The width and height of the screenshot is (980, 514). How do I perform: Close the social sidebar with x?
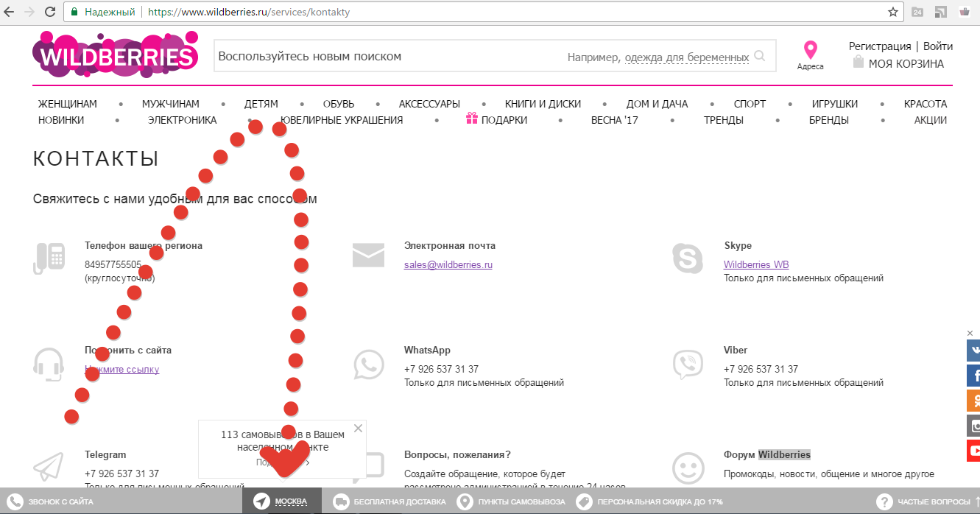[970, 334]
